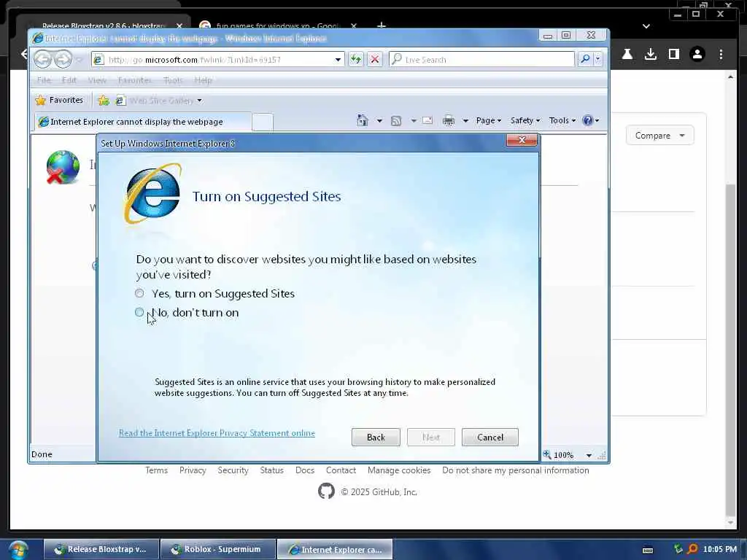Click the GitHub logo in the footer
The height and width of the screenshot is (560, 747).
coord(326,491)
